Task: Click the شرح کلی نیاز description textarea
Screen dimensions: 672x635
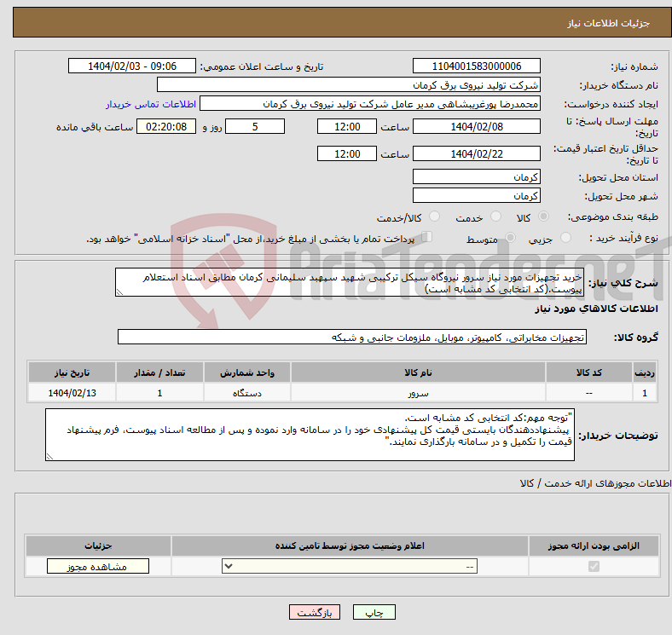Action: [350, 282]
